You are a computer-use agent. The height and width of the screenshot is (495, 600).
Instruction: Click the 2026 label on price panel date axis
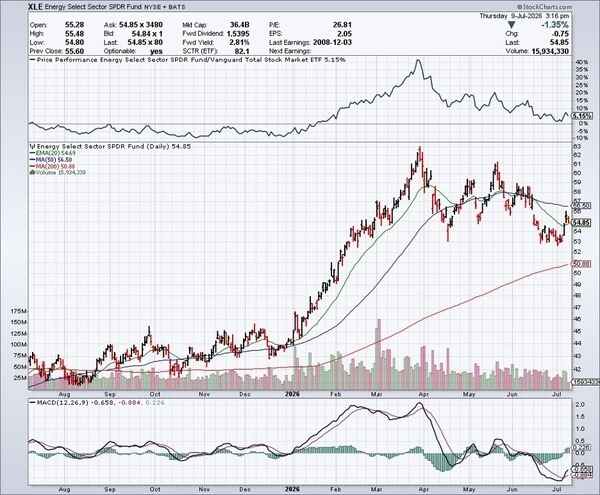point(292,394)
